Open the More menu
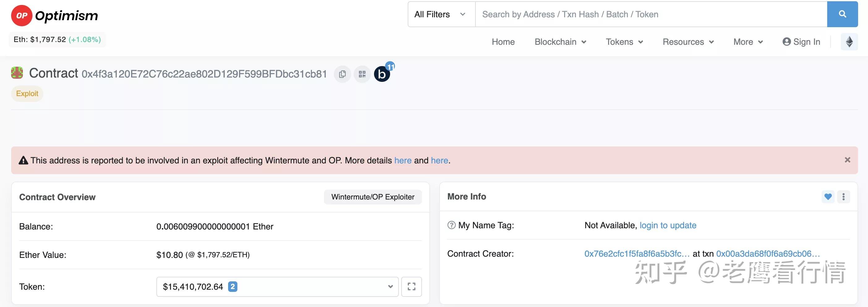Image resolution: width=868 pixels, height=307 pixels. [748, 42]
